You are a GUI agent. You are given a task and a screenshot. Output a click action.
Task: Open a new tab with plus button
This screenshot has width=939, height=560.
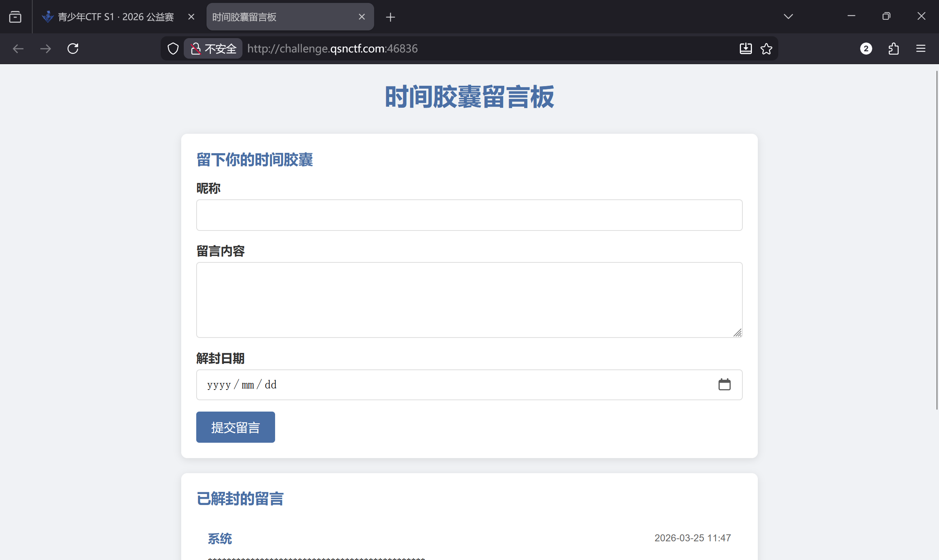coord(390,17)
